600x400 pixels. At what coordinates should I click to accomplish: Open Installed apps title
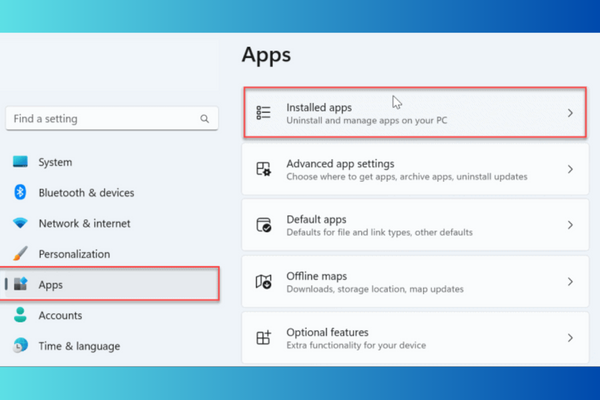pyautogui.click(x=319, y=108)
